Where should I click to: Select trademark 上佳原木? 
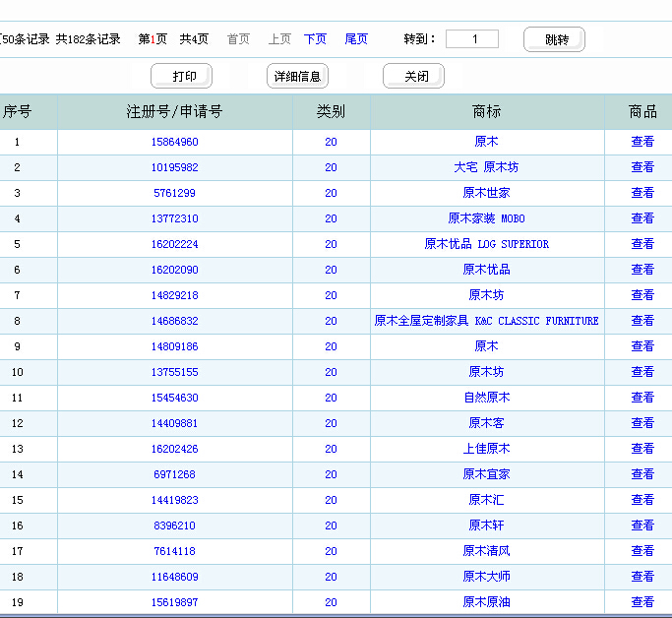486,449
